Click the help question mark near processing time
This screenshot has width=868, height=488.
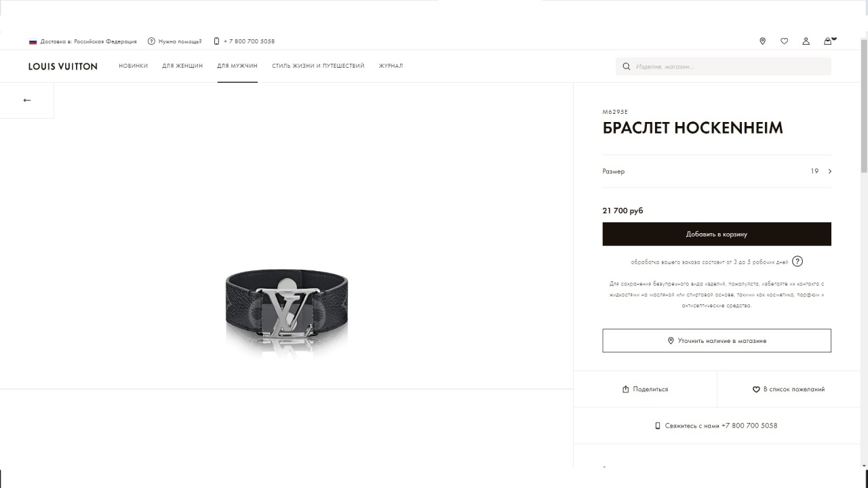pyautogui.click(x=797, y=261)
